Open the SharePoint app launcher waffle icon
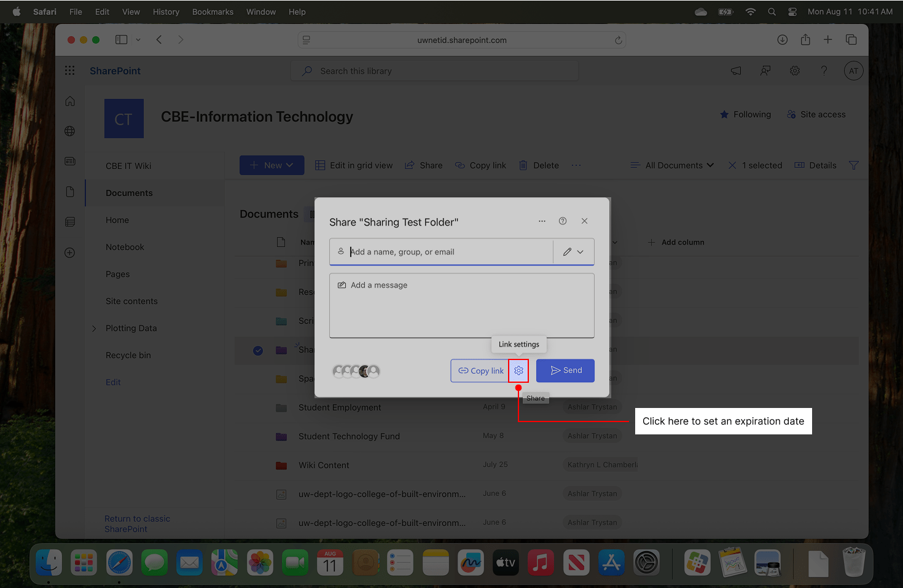 [x=69, y=70]
